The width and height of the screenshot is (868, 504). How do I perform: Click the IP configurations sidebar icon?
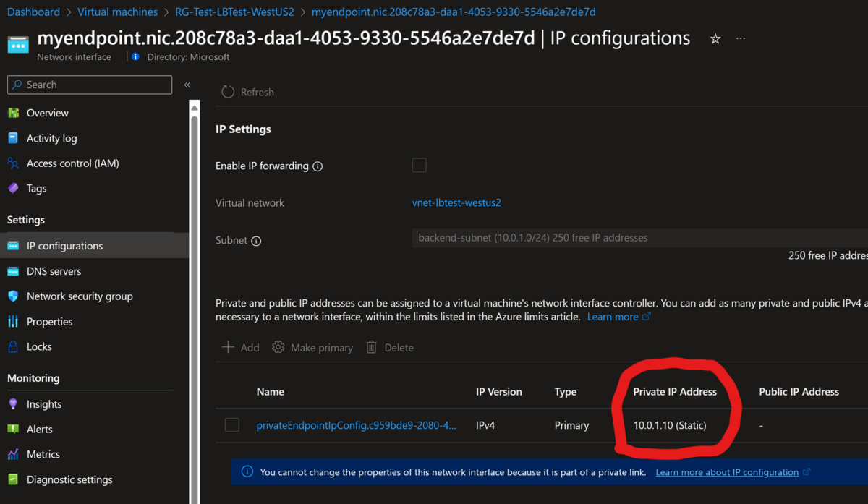click(x=13, y=246)
